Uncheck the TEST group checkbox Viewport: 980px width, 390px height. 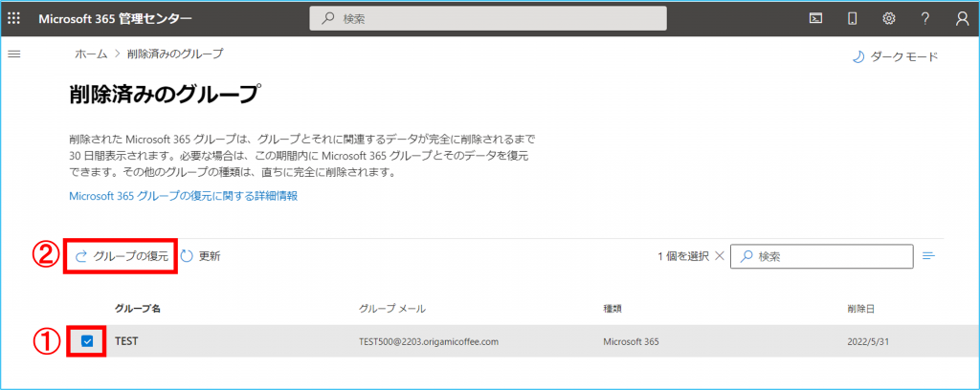pos(87,341)
